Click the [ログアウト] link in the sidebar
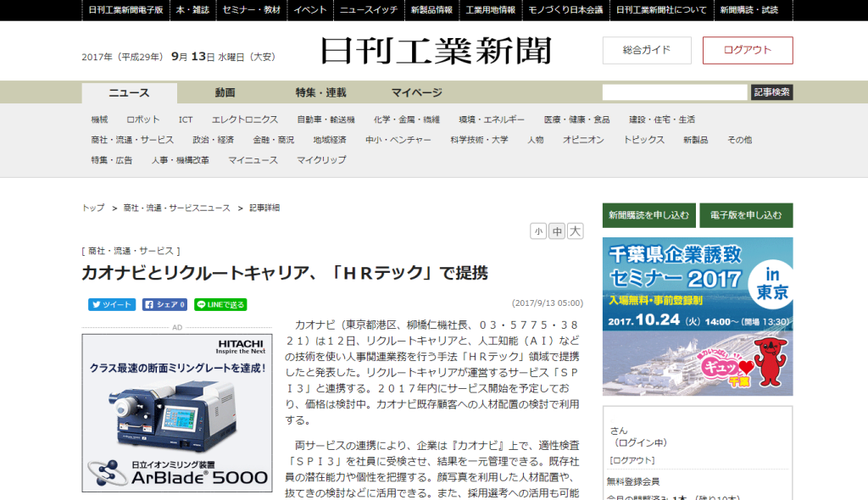Viewport: 868px width, 500px height. (x=632, y=461)
